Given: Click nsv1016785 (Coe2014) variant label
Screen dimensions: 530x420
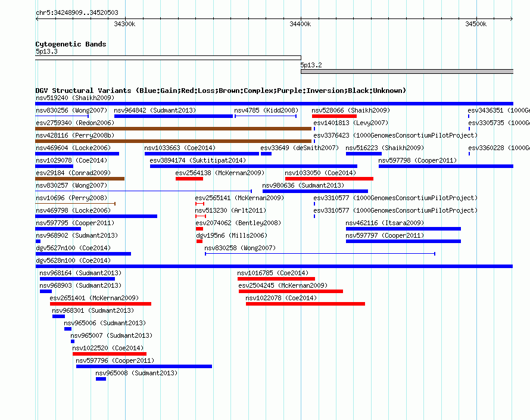Looking at the screenshot, I should [x=273, y=273].
